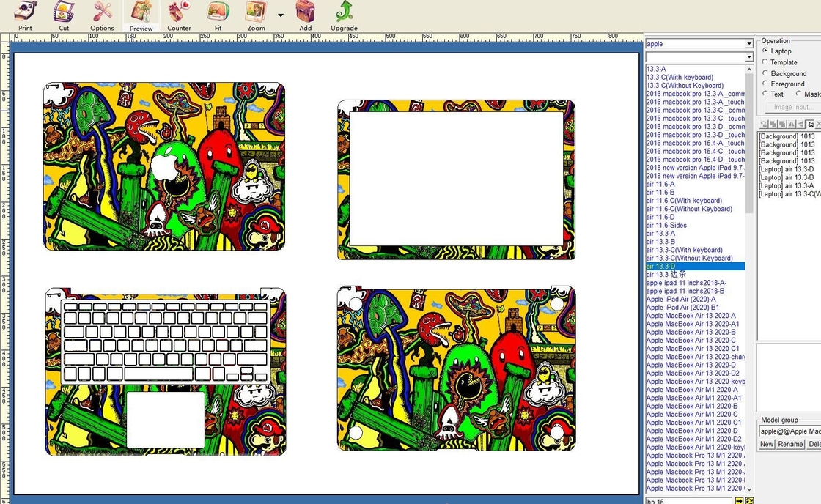Select 13.3-C(With keyboard) model
821x504 pixels.
click(x=680, y=77)
